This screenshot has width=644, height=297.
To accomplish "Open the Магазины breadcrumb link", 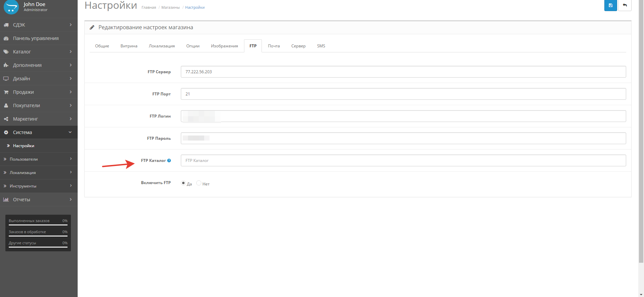I will 170,7.
